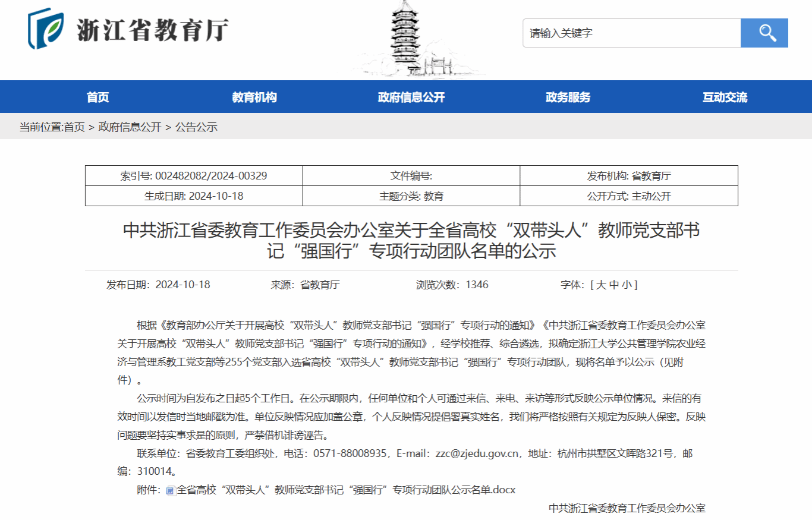Set font size to 中 (medium)

click(x=613, y=285)
